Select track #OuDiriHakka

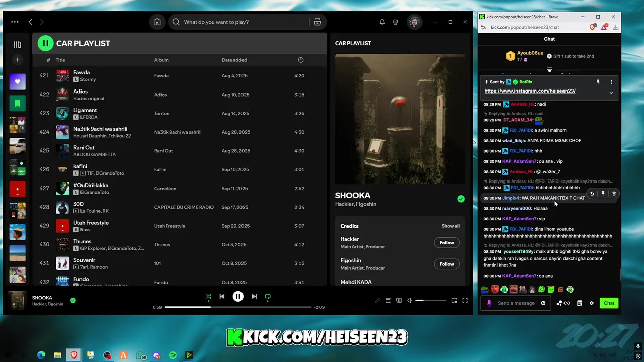click(x=180, y=189)
